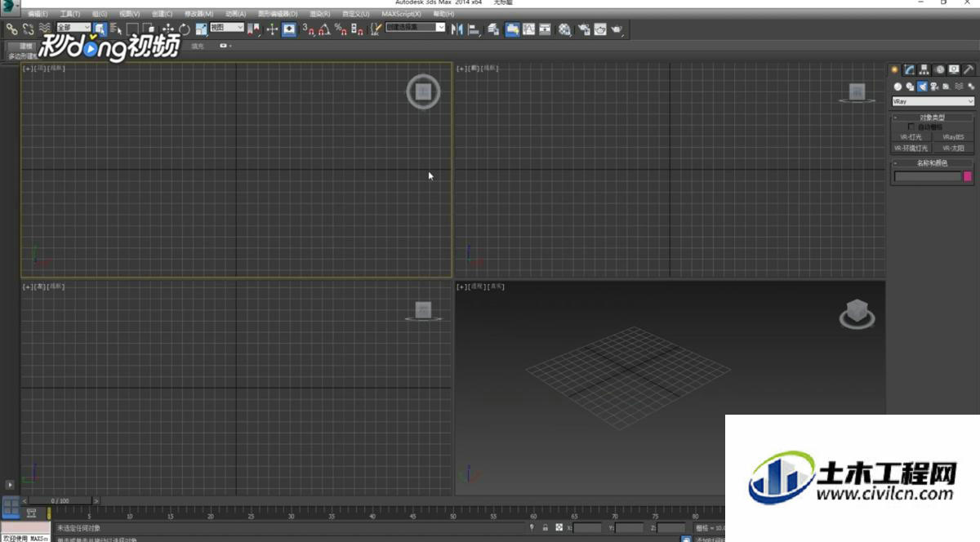980x542 pixels.
Task: Click the Select and Link chain icon
Action: tap(11, 29)
